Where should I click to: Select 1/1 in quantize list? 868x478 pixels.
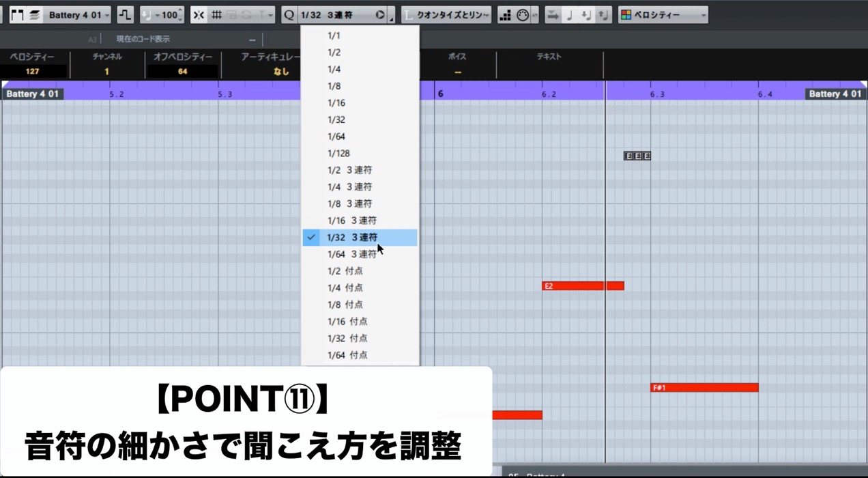[x=360, y=36]
